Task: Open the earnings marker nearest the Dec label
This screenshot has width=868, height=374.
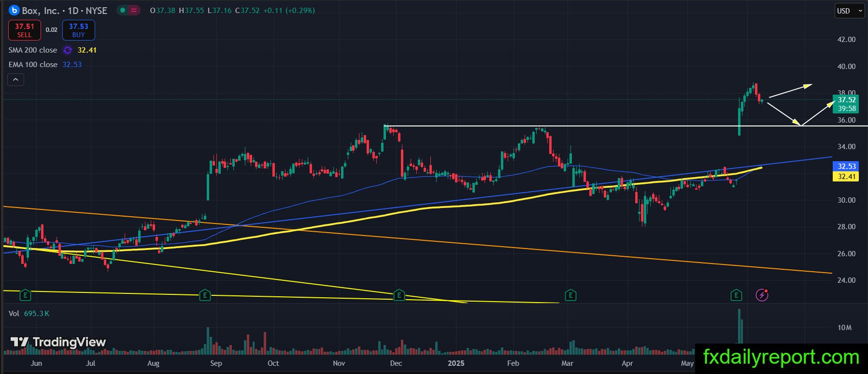Action: (x=399, y=295)
